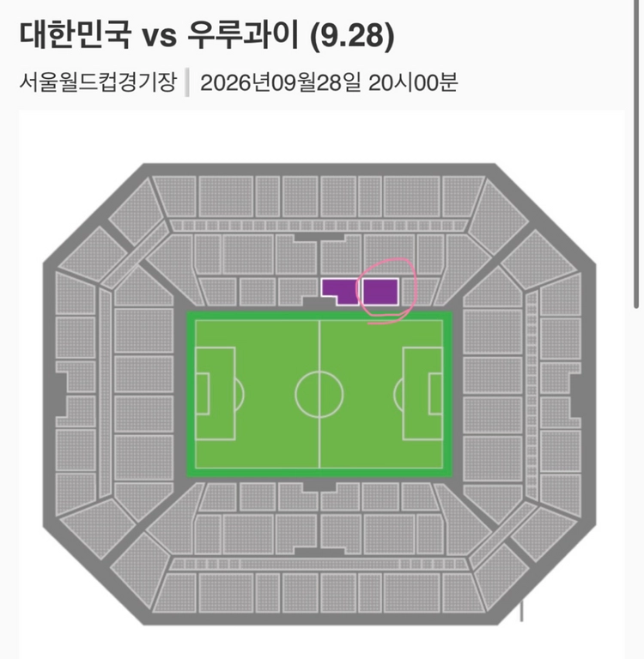Click the page's vertical scrollbar thumb

636,154
